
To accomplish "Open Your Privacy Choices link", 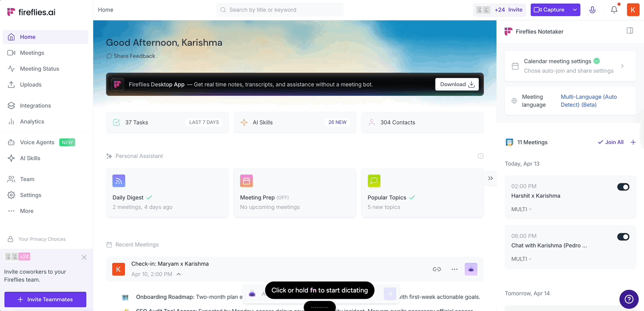I will [x=42, y=239].
